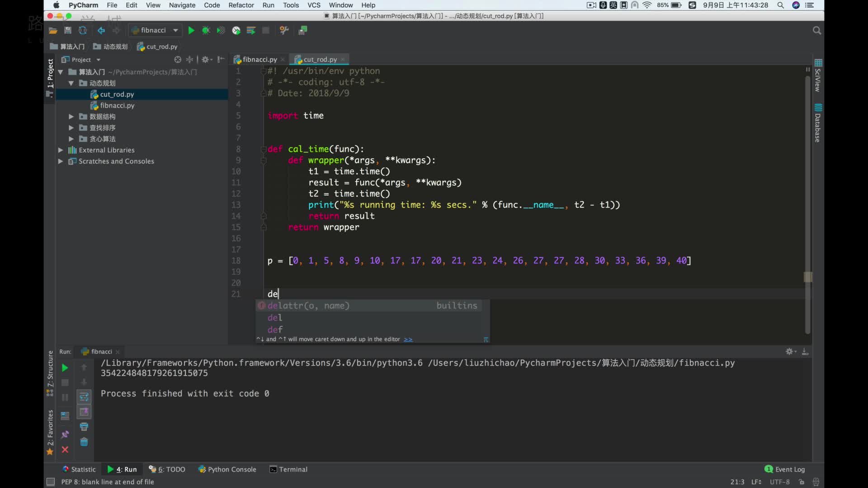868x488 pixels.
Task: Open fibnacci run configuration dropdown
Action: [x=155, y=30]
